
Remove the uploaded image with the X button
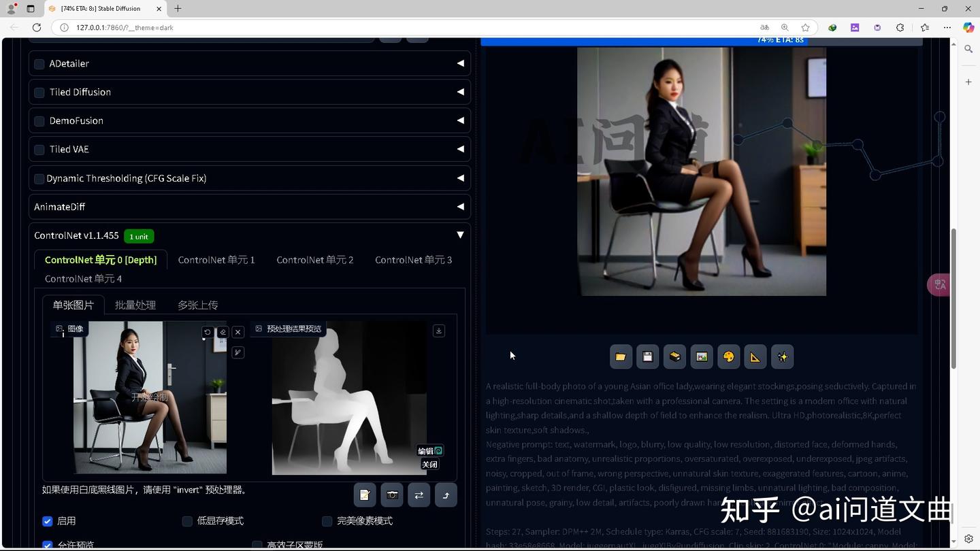(x=238, y=332)
